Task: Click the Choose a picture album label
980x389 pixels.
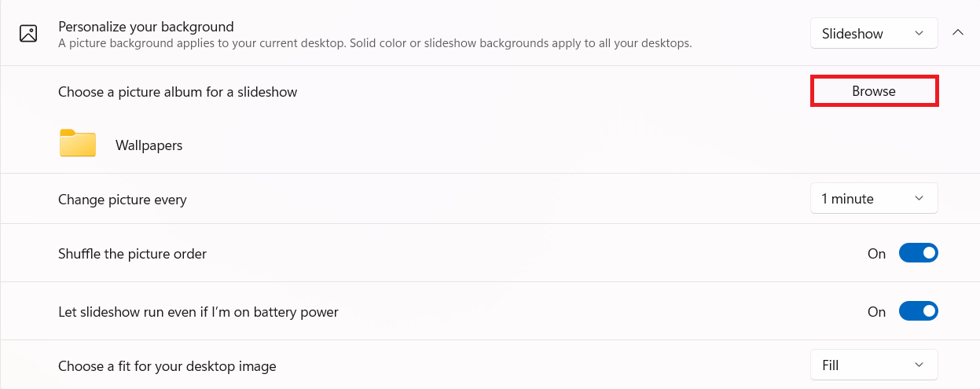Action: click(x=178, y=92)
